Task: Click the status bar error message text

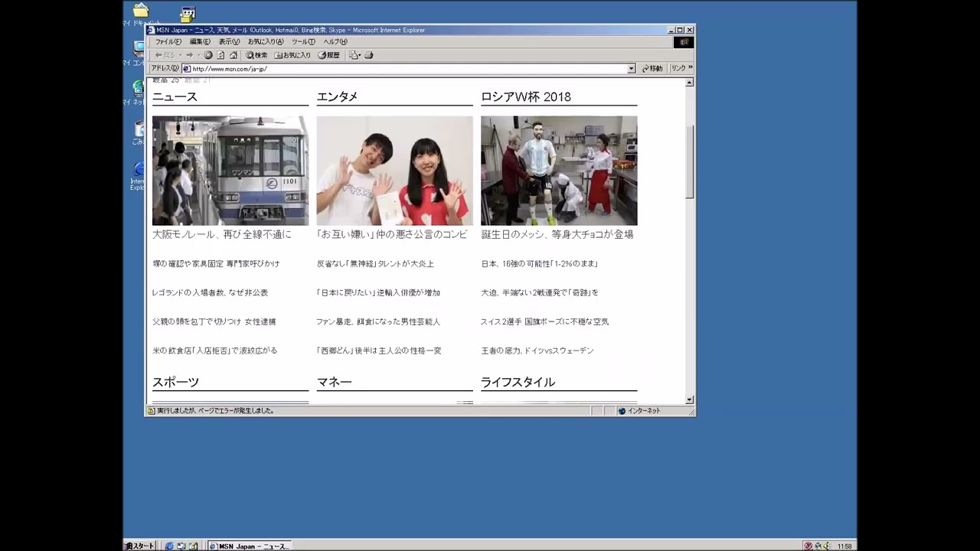Action: click(216, 411)
